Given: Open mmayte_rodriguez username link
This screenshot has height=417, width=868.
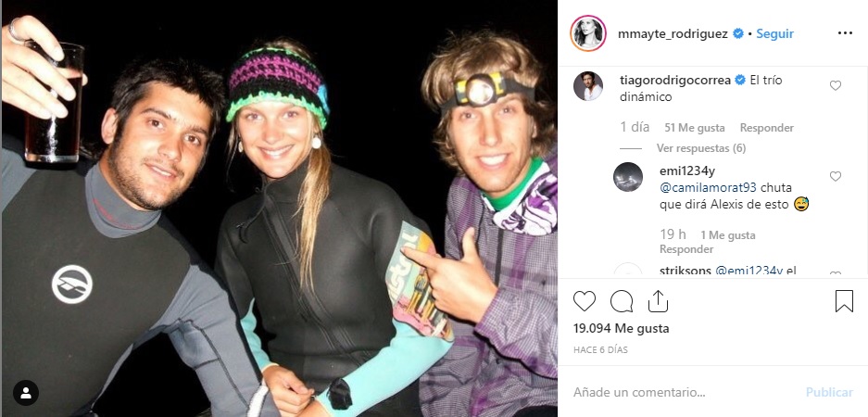Looking at the screenshot, I should [x=673, y=33].
